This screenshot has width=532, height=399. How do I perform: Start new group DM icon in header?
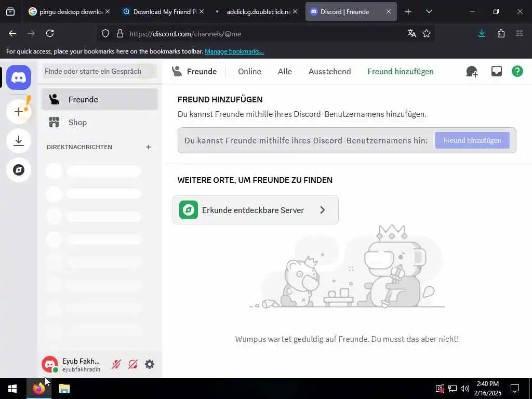click(x=472, y=71)
